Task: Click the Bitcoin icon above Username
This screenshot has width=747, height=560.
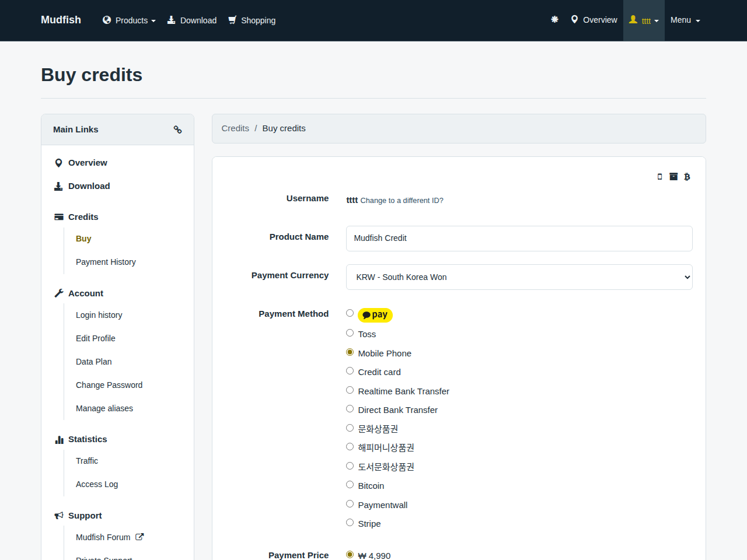Action: pyautogui.click(x=687, y=177)
